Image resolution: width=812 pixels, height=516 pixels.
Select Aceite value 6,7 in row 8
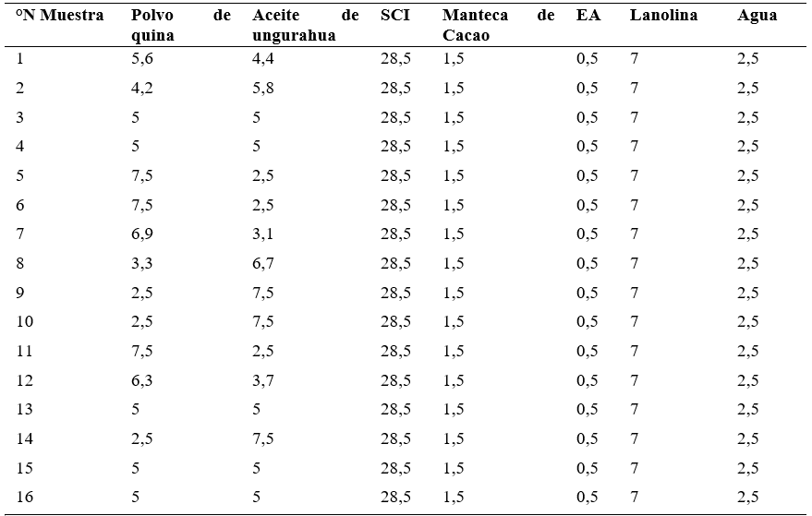click(263, 263)
